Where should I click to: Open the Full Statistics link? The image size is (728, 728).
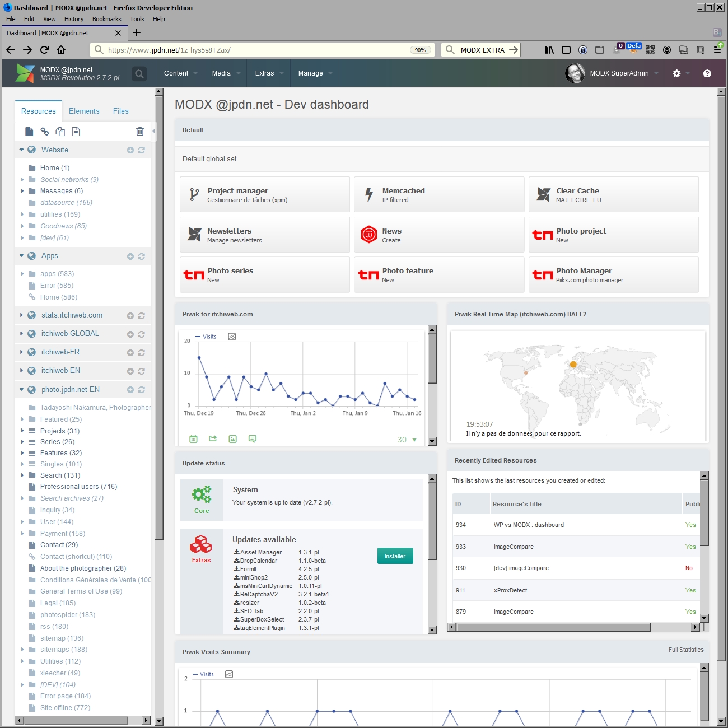pos(686,650)
